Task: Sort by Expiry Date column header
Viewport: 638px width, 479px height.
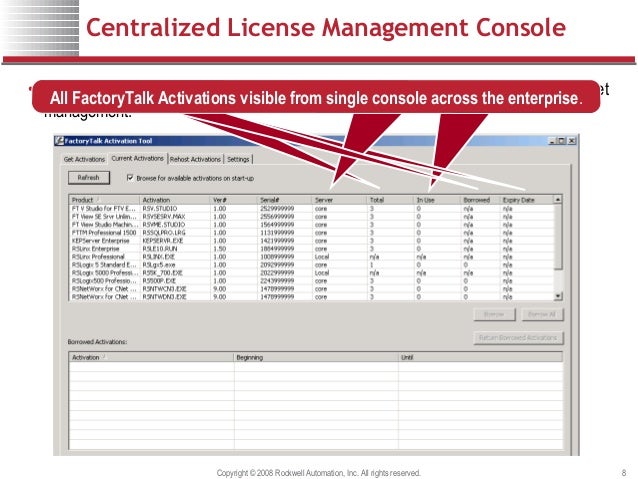Action: [x=527, y=200]
